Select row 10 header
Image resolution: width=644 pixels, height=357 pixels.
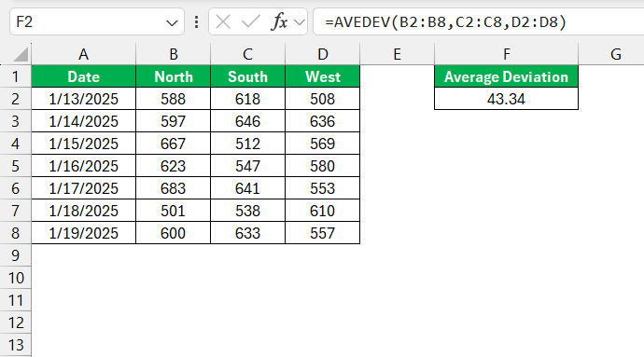click(x=16, y=278)
